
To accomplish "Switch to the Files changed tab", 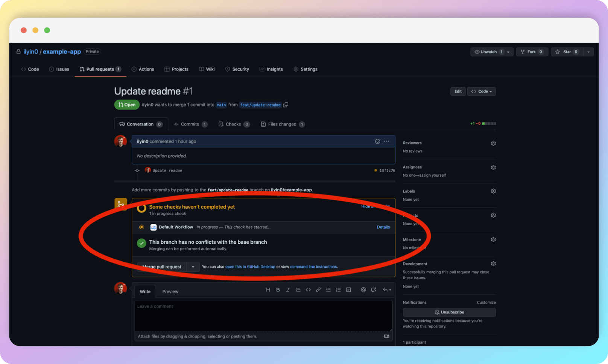I will pos(282,124).
